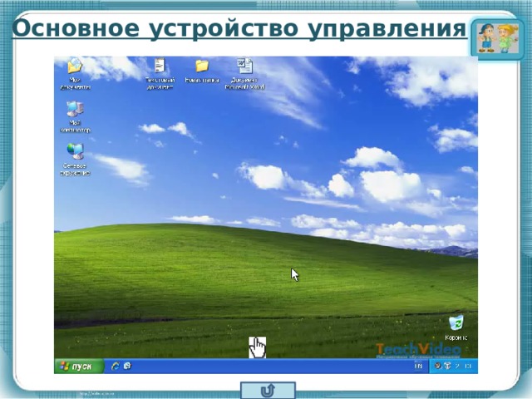This screenshot has height=399, width=532.
Task: Open the Пуск start menu button
Action: pos(79,367)
